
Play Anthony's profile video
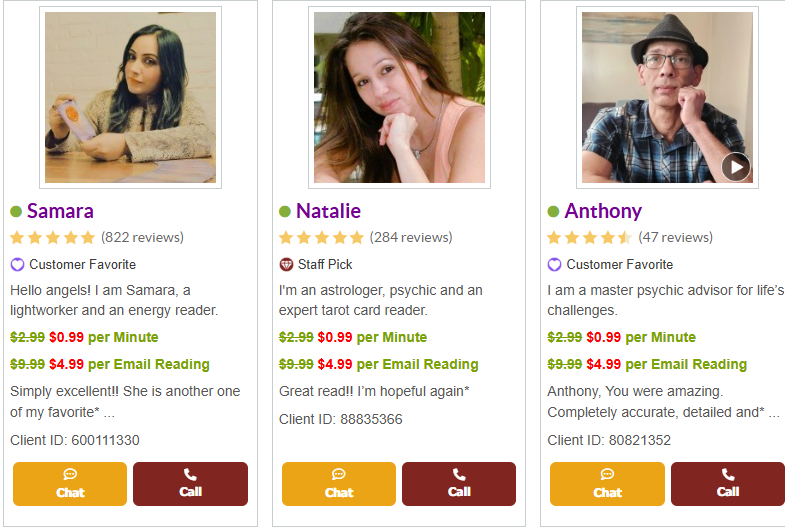tap(736, 166)
